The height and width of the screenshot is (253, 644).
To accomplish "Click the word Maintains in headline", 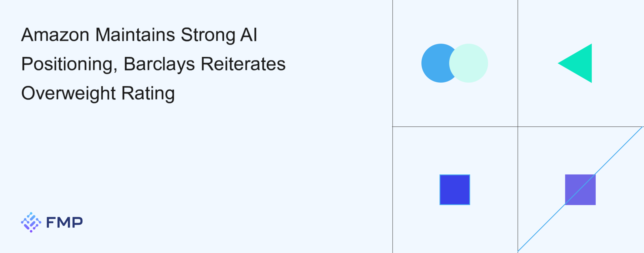I will [135, 35].
